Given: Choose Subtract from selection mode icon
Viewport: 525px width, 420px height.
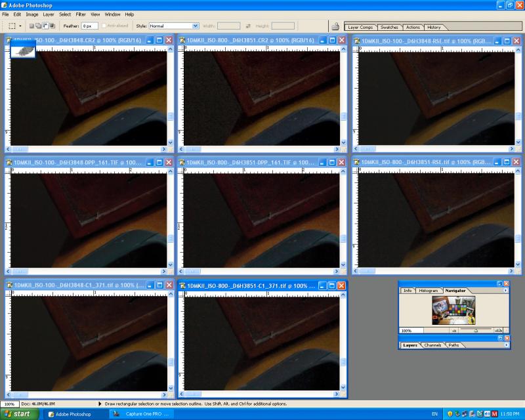Looking at the screenshot, I should coord(45,26).
